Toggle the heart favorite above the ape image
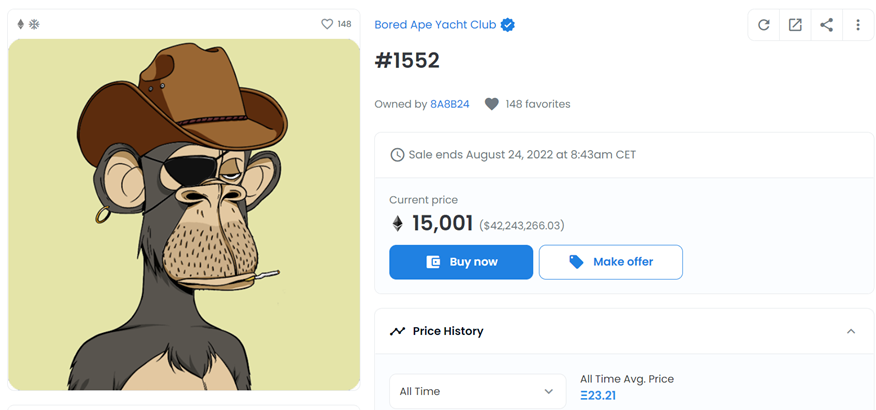 [327, 24]
